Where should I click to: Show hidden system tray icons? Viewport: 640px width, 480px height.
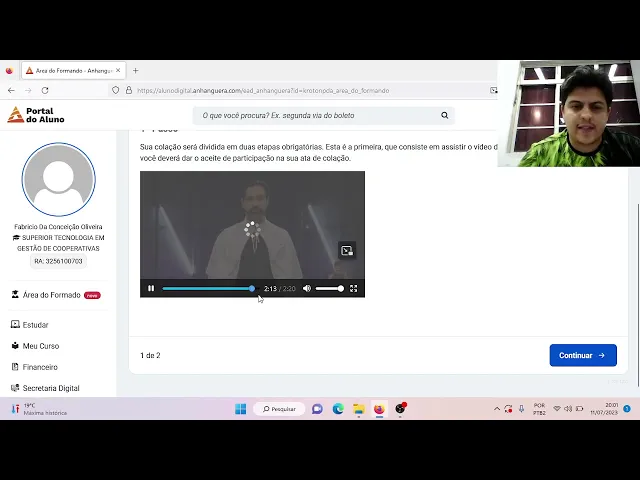(497, 409)
